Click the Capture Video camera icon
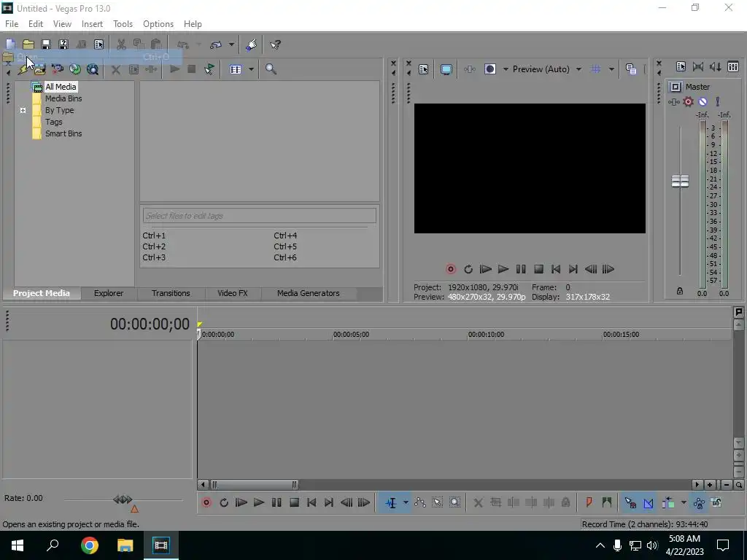 pos(57,69)
